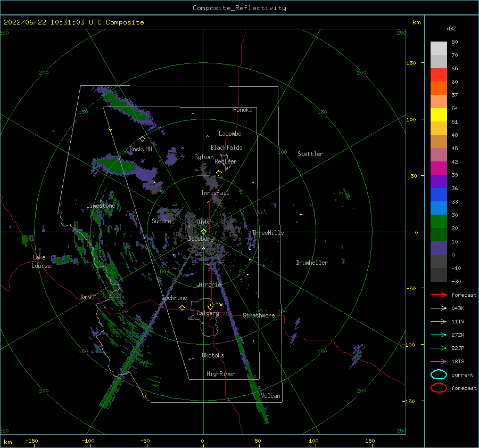This screenshot has width=479, height=448.
Task: Click the Didsbury label
Action: point(201,239)
